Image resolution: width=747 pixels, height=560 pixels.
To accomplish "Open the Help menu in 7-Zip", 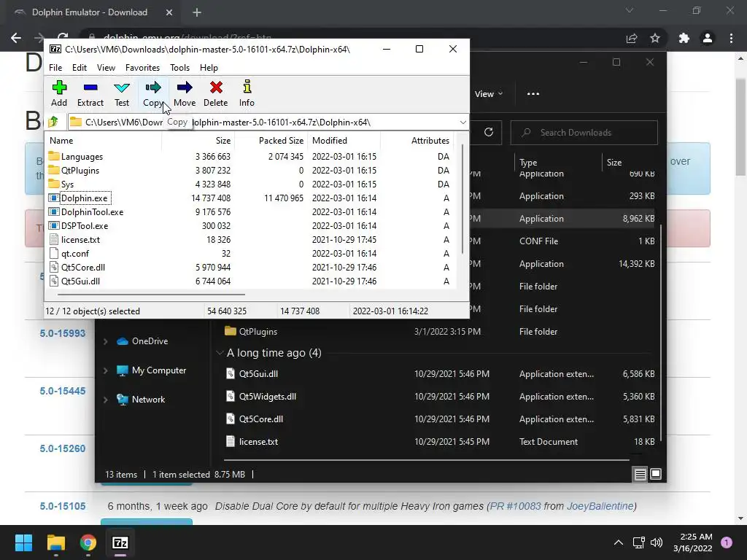I will click(x=209, y=68).
